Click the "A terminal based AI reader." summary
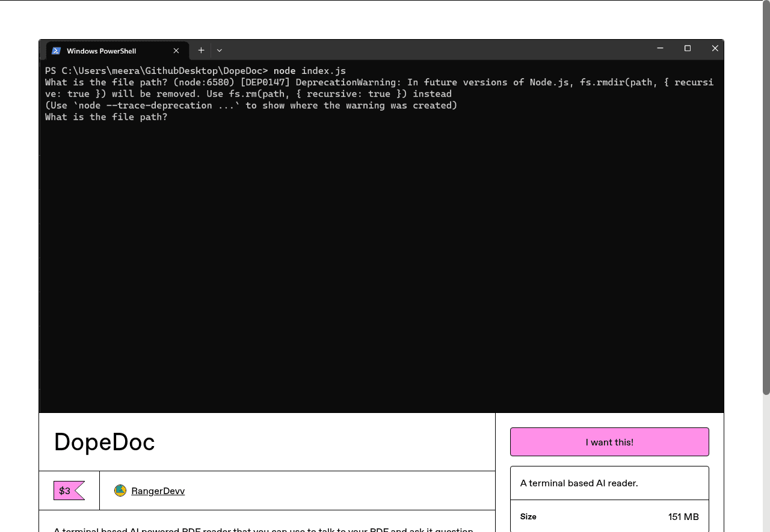The width and height of the screenshot is (770, 532). (579, 483)
